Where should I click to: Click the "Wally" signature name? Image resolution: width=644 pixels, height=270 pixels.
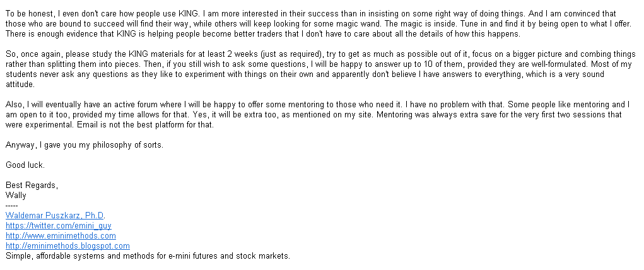(16, 195)
